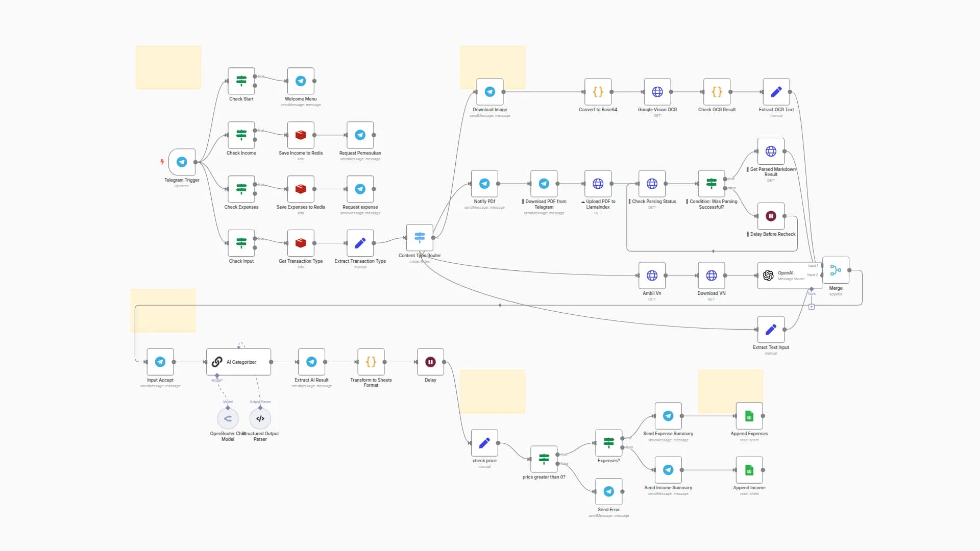Click the Send Error Telegram node

tap(609, 492)
